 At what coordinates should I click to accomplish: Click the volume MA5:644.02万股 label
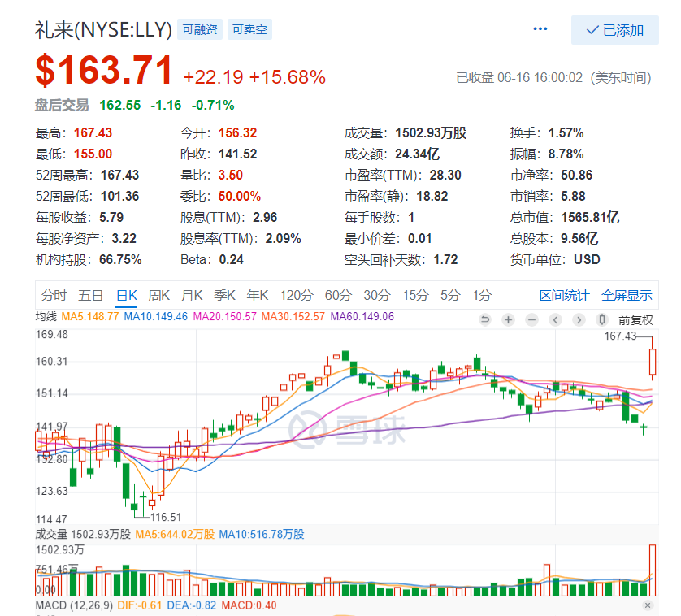(175, 534)
